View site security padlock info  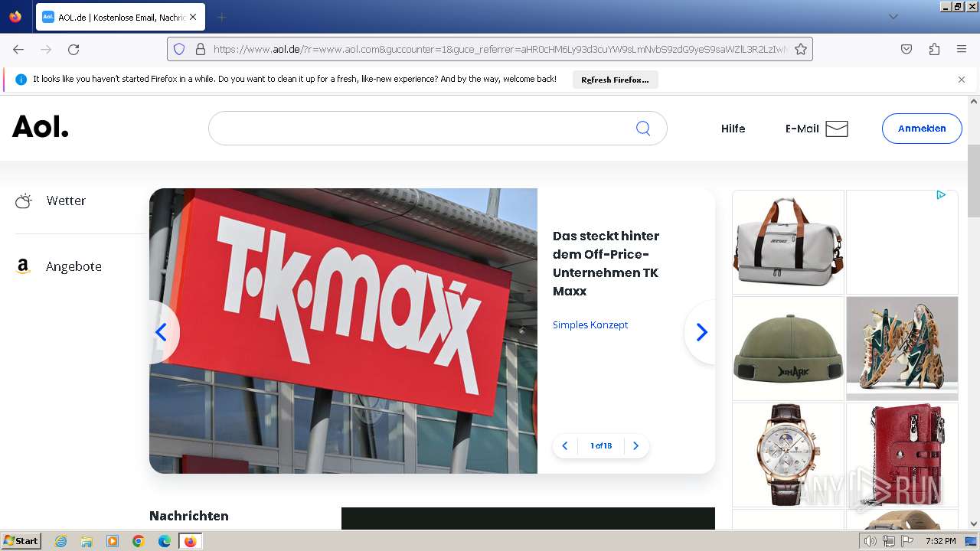(x=201, y=49)
